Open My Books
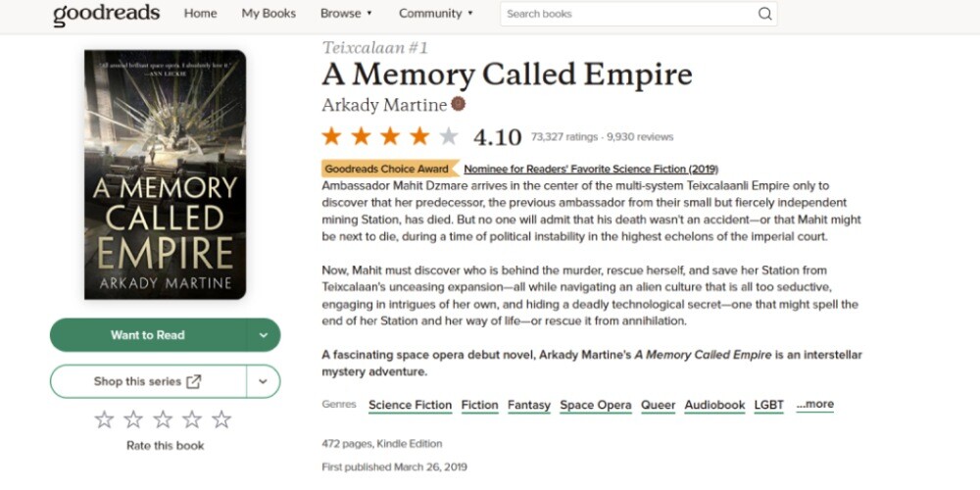 [x=269, y=14]
